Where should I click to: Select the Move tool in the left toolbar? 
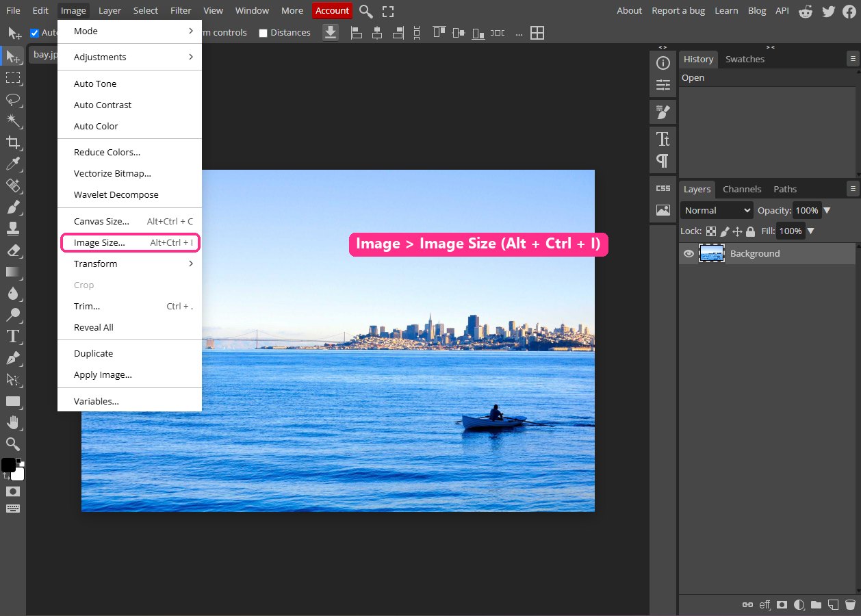pos(13,56)
